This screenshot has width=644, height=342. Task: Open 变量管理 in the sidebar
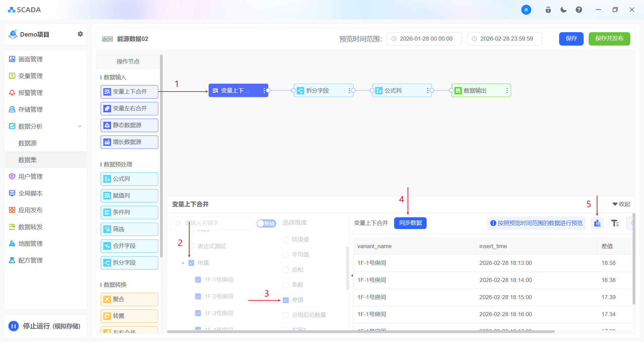[x=30, y=76]
